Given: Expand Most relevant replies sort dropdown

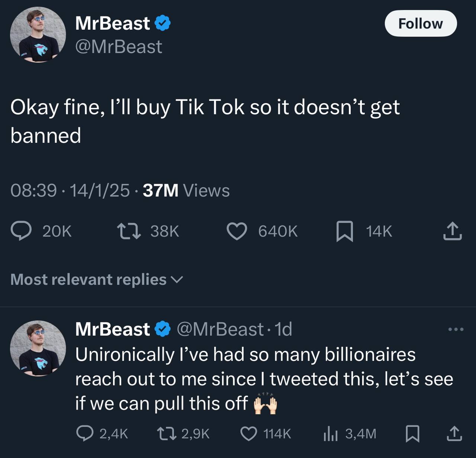Looking at the screenshot, I should pyautogui.click(x=97, y=279).
